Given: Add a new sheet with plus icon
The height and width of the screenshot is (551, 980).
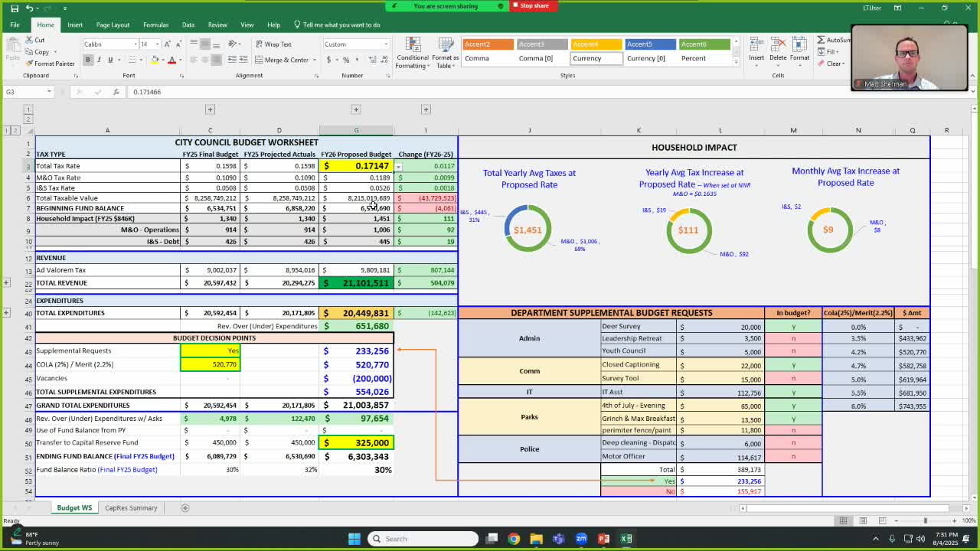Looking at the screenshot, I should 185,508.
